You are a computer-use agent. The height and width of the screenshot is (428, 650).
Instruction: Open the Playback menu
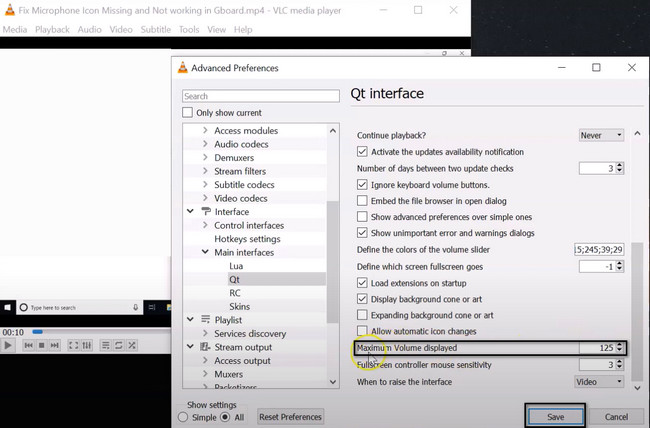point(52,29)
